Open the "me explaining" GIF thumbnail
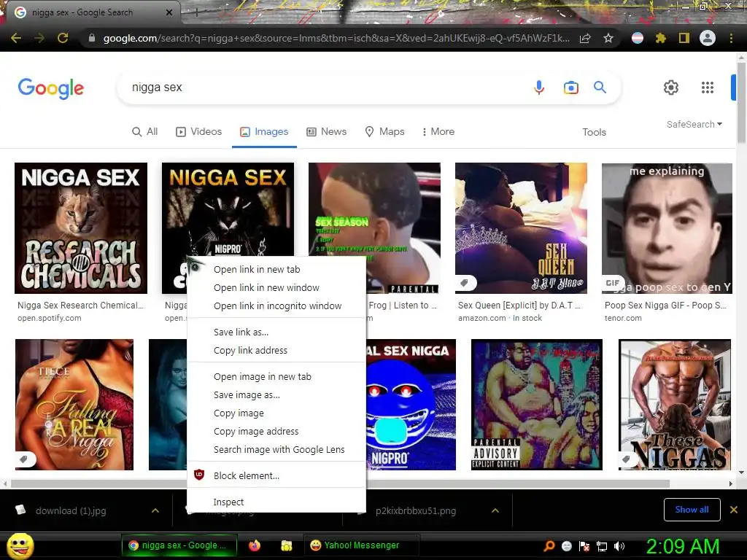The height and width of the screenshot is (560, 747). [667, 228]
